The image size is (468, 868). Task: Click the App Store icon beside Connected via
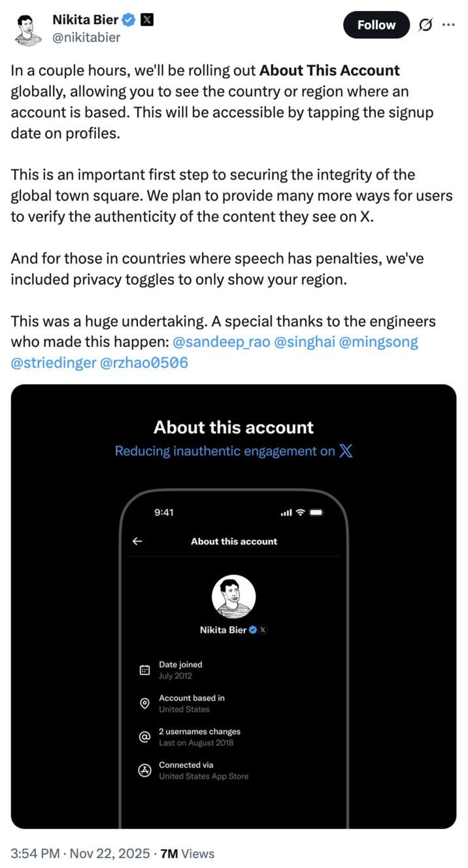point(144,770)
